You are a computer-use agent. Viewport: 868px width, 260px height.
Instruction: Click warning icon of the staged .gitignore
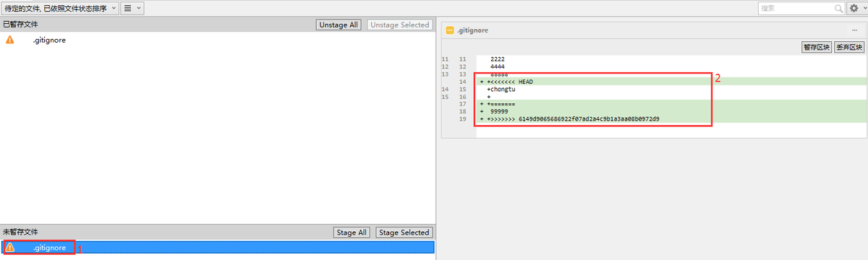(x=9, y=40)
